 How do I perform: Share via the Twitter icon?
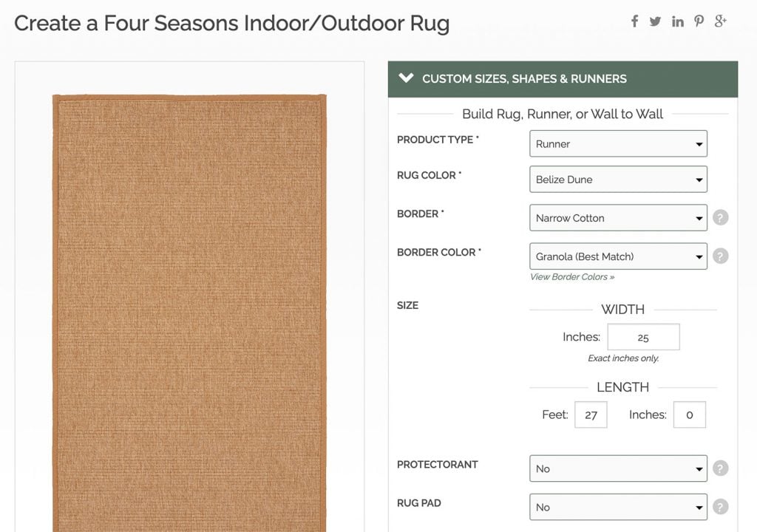pos(656,21)
